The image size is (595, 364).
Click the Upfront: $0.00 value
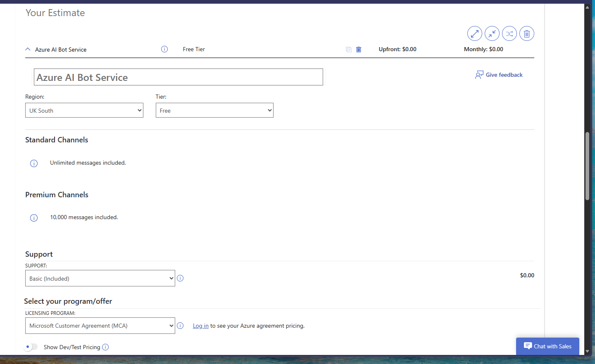(x=397, y=49)
